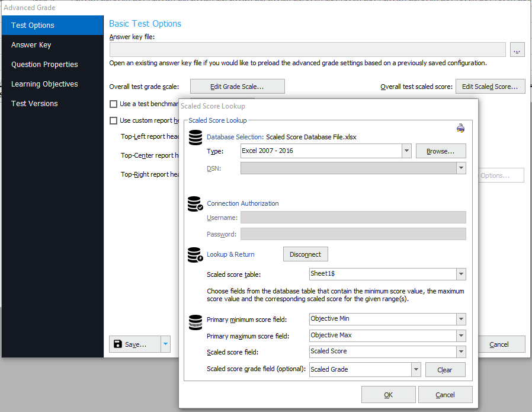The height and width of the screenshot is (412, 532).
Task: Click the answer key file browse ellipsis button
Action: point(517,50)
